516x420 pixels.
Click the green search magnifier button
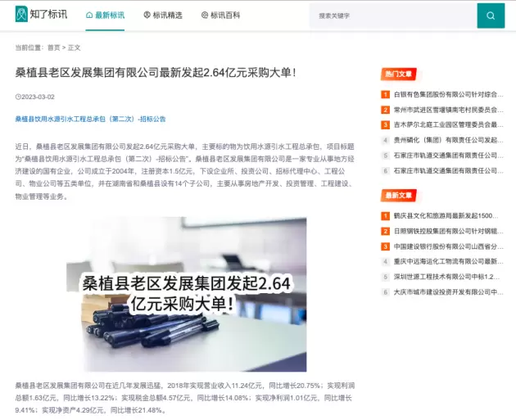click(x=490, y=15)
